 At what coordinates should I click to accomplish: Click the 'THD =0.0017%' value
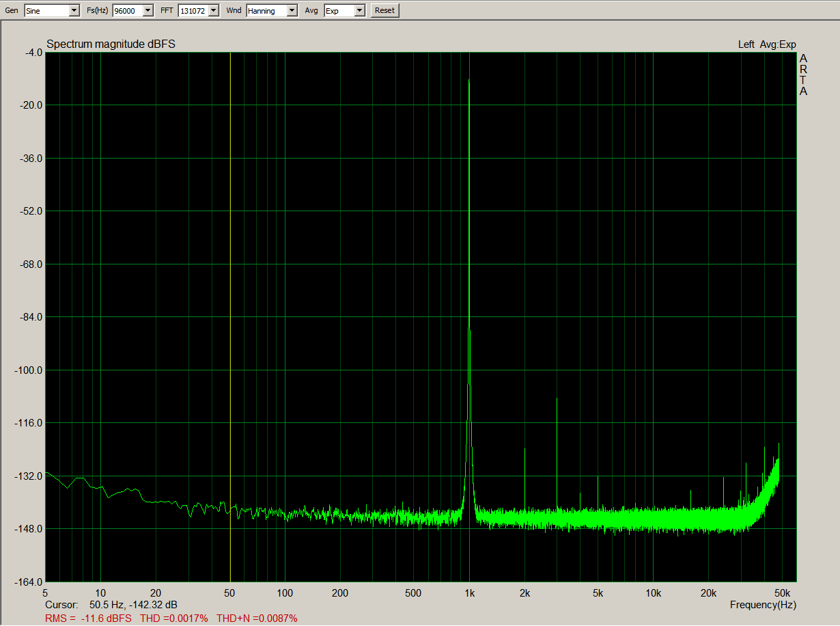pos(173,618)
